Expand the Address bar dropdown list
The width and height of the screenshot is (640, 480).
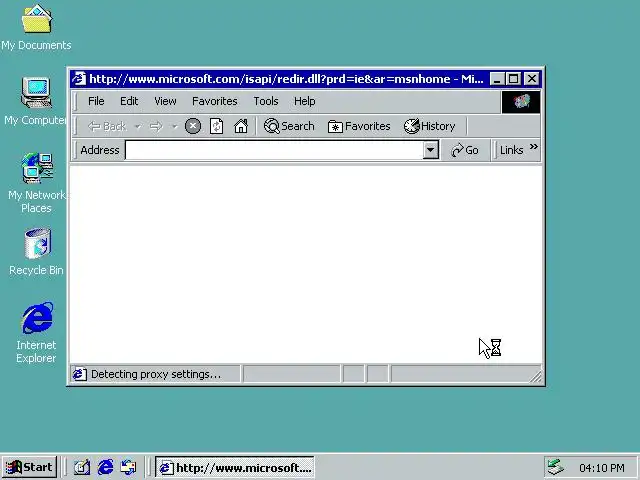click(430, 150)
